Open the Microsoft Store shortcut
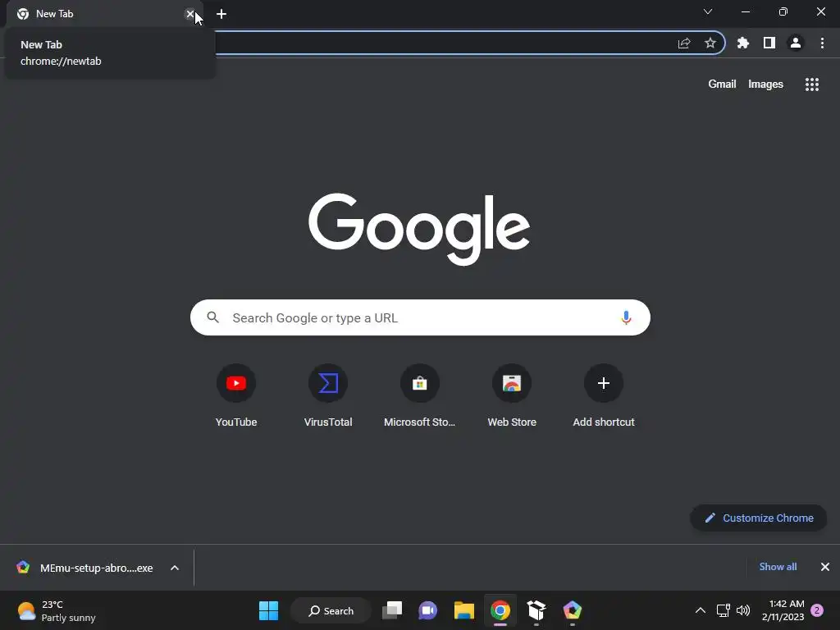This screenshot has width=840, height=630. coord(420,396)
